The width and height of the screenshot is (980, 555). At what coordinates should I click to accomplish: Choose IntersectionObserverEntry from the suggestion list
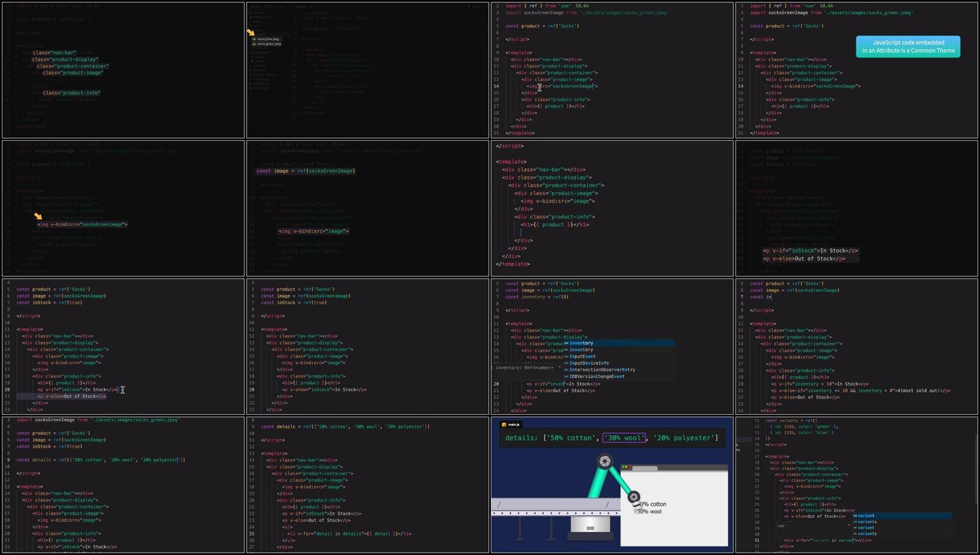[601, 370]
